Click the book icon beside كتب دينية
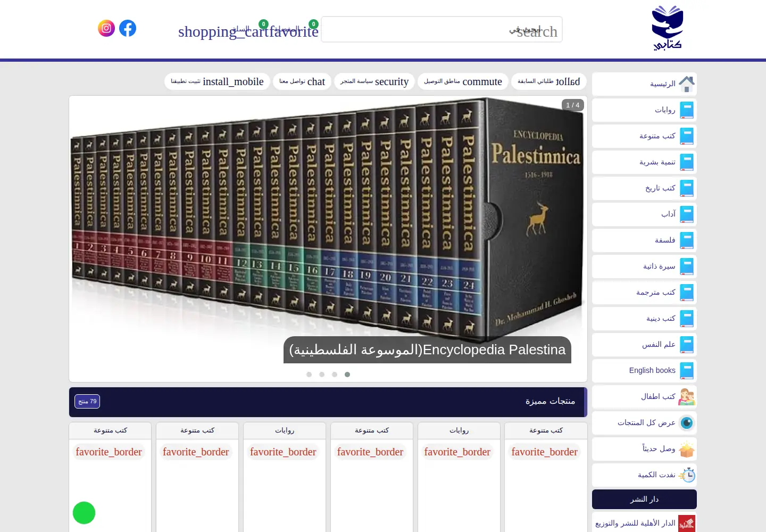766x532 pixels. pos(687,319)
